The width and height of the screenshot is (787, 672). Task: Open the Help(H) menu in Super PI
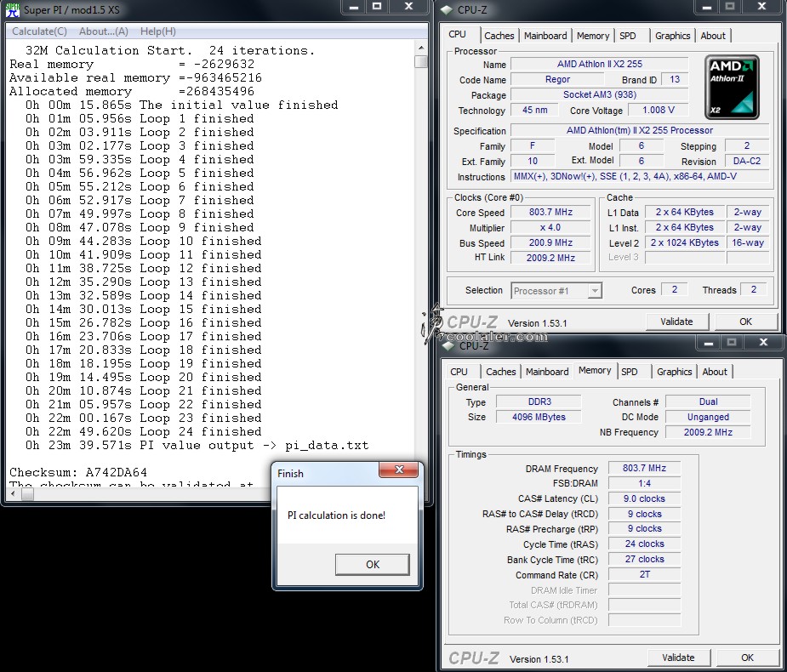[x=158, y=31]
